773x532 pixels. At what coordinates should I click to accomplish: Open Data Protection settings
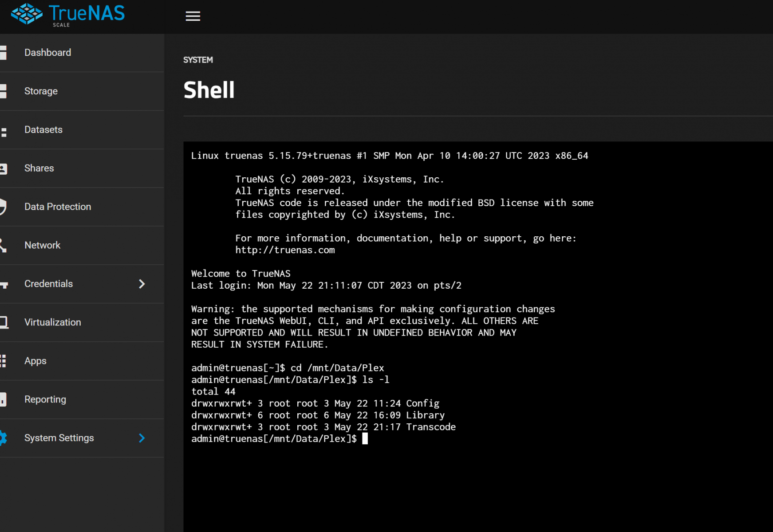tap(82, 207)
